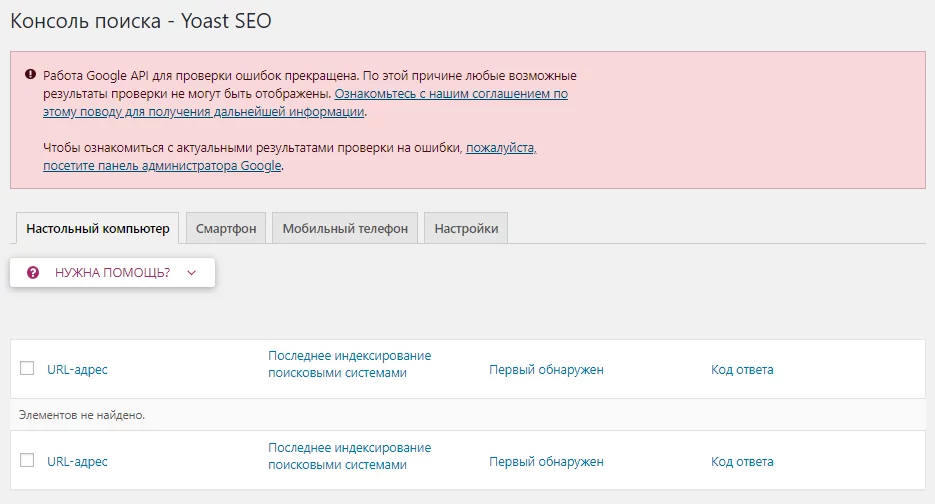Switch to the Смартфон tab

226,228
